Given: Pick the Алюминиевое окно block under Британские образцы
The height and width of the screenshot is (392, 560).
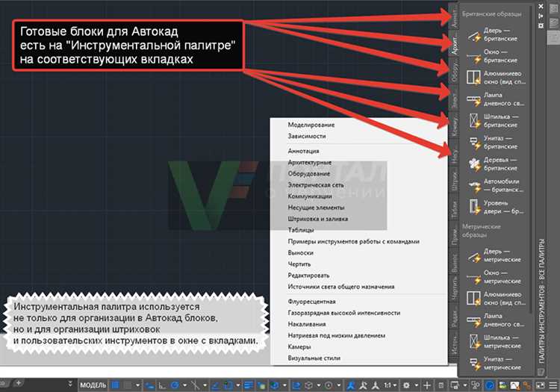Looking at the screenshot, I should tap(497, 78).
